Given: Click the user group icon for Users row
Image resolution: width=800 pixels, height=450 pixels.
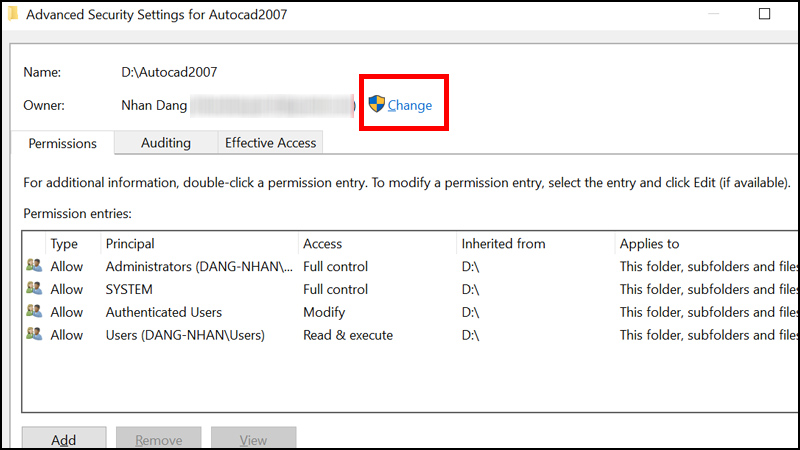Looking at the screenshot, I should pyautogui.click(x=34, y=334).
